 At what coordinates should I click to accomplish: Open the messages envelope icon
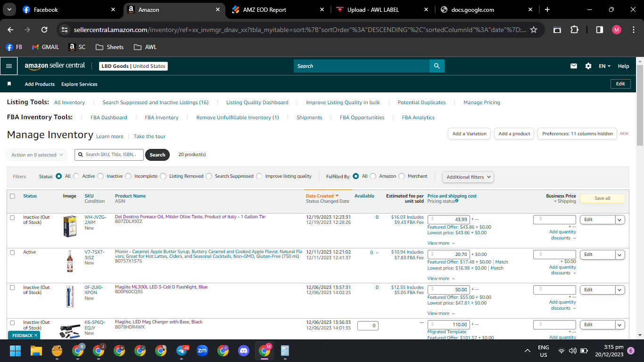pyautogui.click(x=574, y=66)
